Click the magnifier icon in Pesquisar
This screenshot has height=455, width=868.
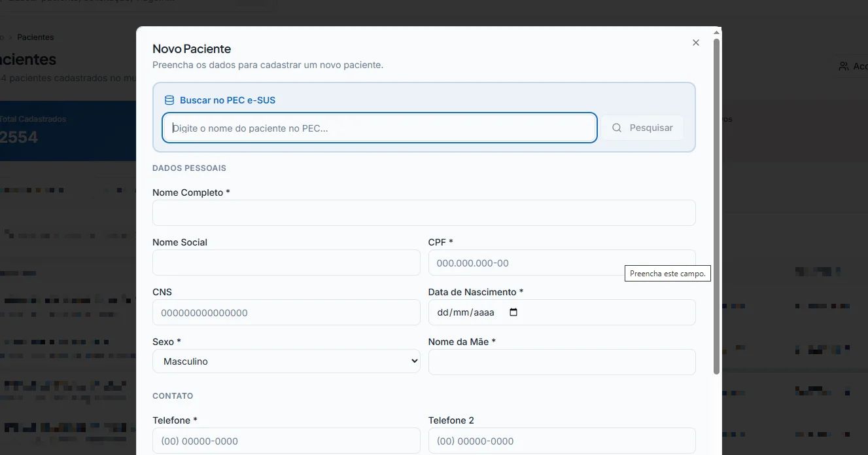pyautogui.click(x=617, y=128)
